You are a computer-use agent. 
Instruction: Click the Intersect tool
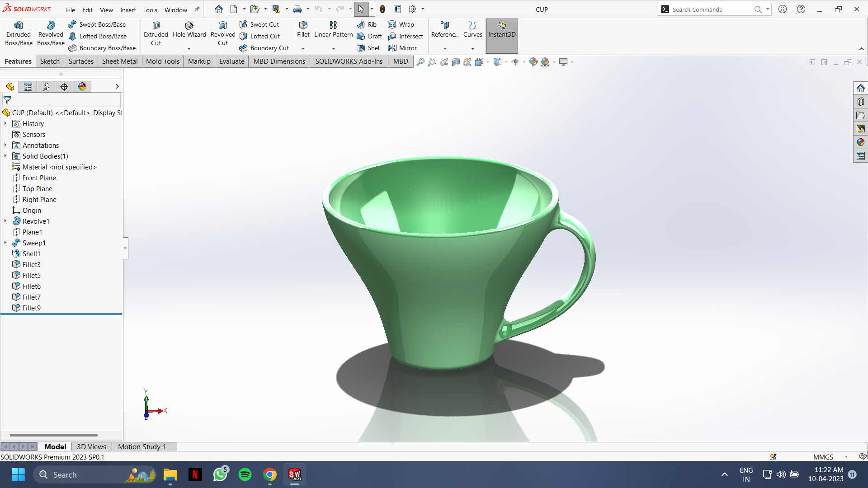tap(406, 36)
